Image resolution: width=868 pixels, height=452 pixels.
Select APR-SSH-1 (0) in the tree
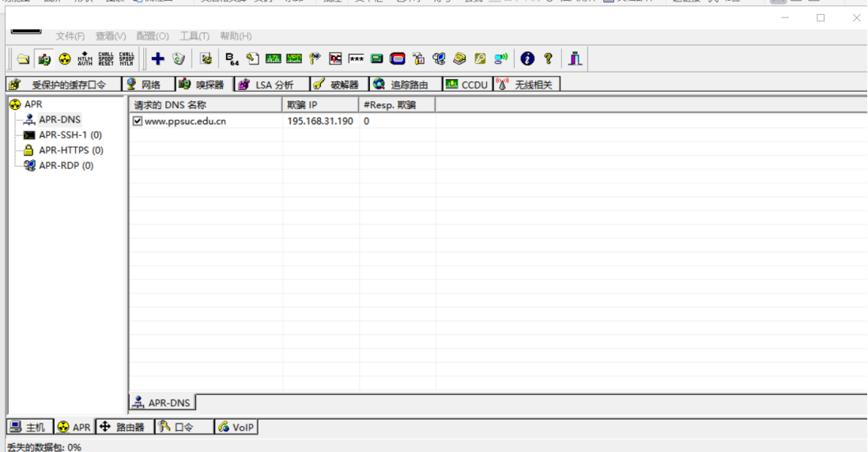point(70,135)
